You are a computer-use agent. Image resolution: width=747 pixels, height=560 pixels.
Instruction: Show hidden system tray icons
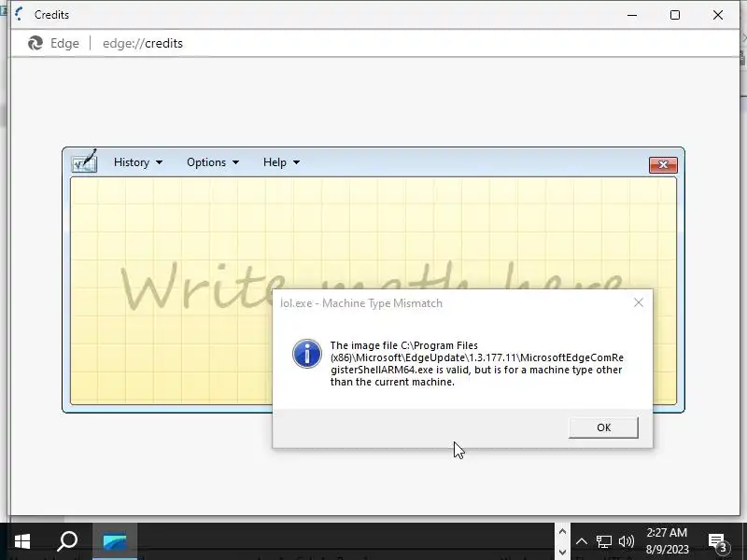(581, 541)
